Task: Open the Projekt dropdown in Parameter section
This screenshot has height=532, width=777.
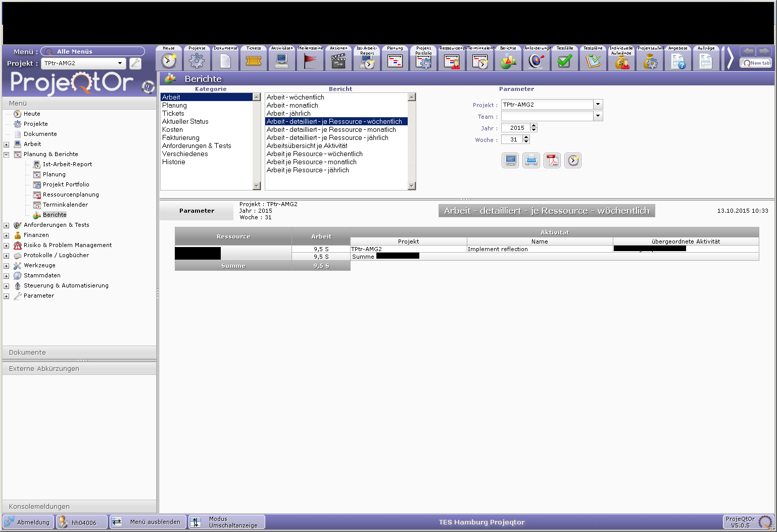Action: coord(598,105)
